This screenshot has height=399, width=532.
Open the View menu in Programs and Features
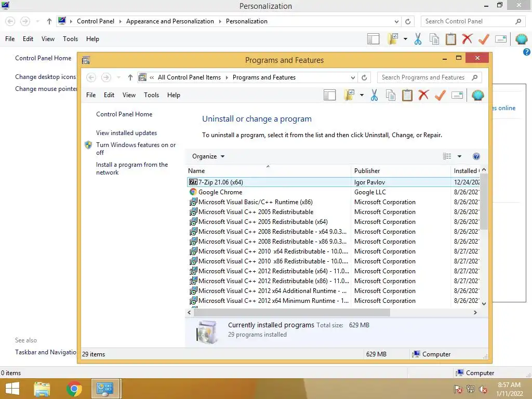(x=129, y=95)
